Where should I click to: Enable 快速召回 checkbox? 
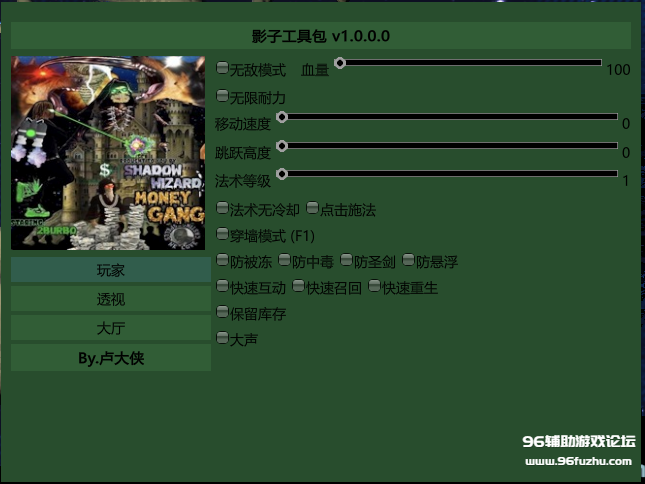298,286
